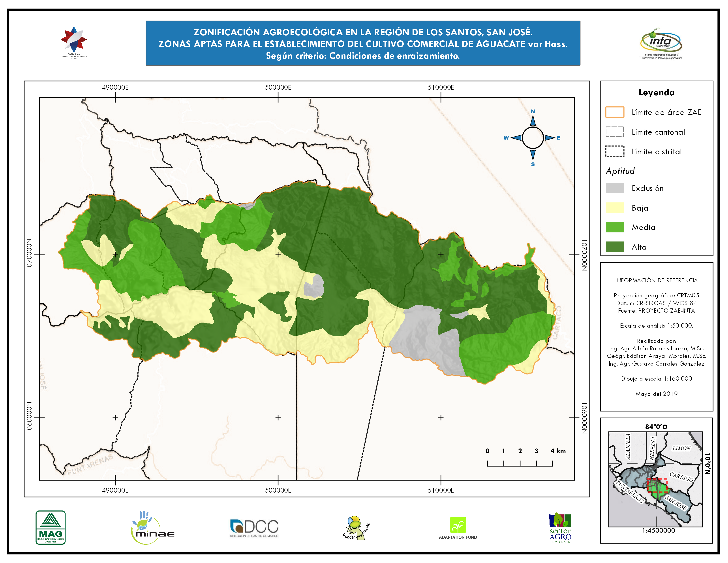Image resolution: width=728 pixels, height=563 pixels.
Task: Click the Media light green legend swatch
Action: click(615, 227)
